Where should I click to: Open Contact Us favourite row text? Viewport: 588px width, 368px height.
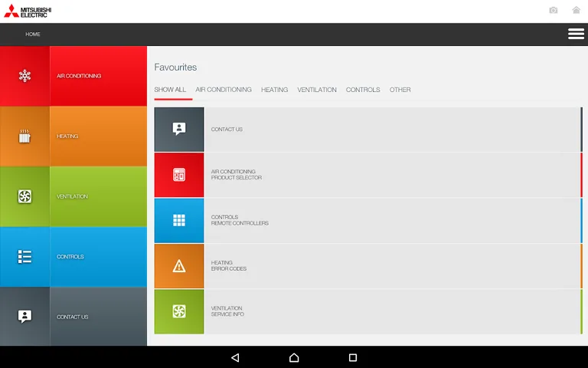pyautogui.click(x=227, y=129)
